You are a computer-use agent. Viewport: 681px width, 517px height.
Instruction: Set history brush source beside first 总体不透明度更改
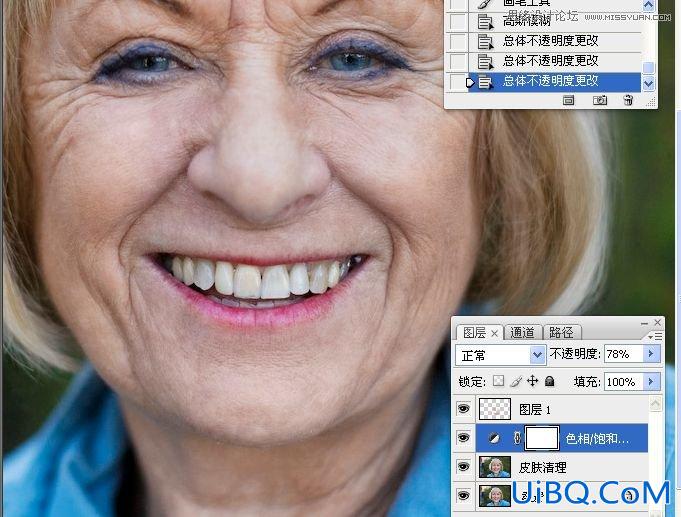click(x=457, y=42)
